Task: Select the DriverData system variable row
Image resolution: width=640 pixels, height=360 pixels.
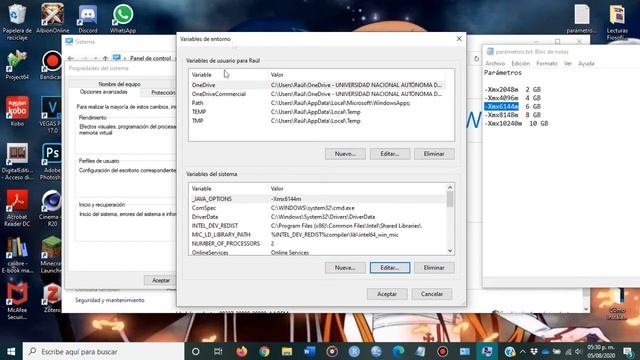Action: (317, 217)
